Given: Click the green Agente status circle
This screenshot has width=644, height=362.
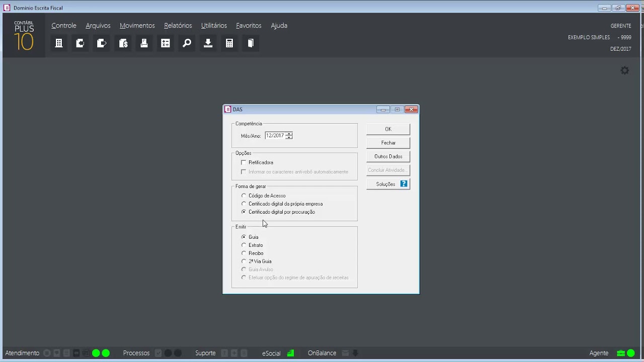Looking at the screenshot, I should pos(630,353).
